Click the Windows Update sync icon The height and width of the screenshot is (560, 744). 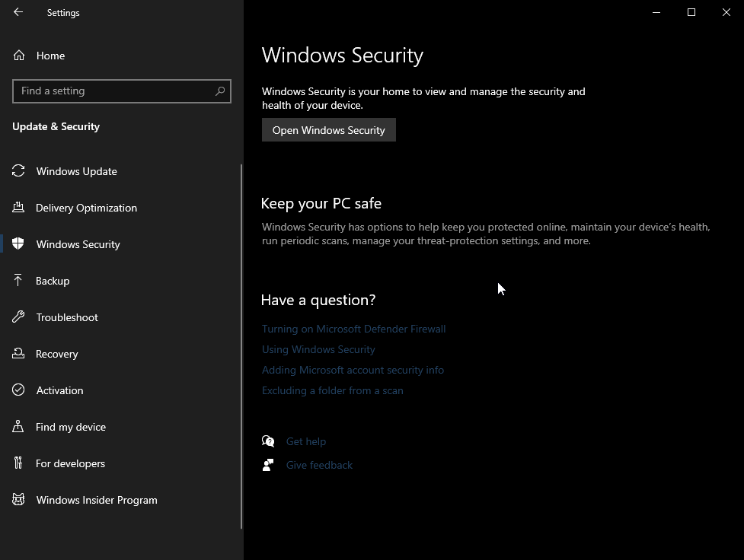point(18,171)
